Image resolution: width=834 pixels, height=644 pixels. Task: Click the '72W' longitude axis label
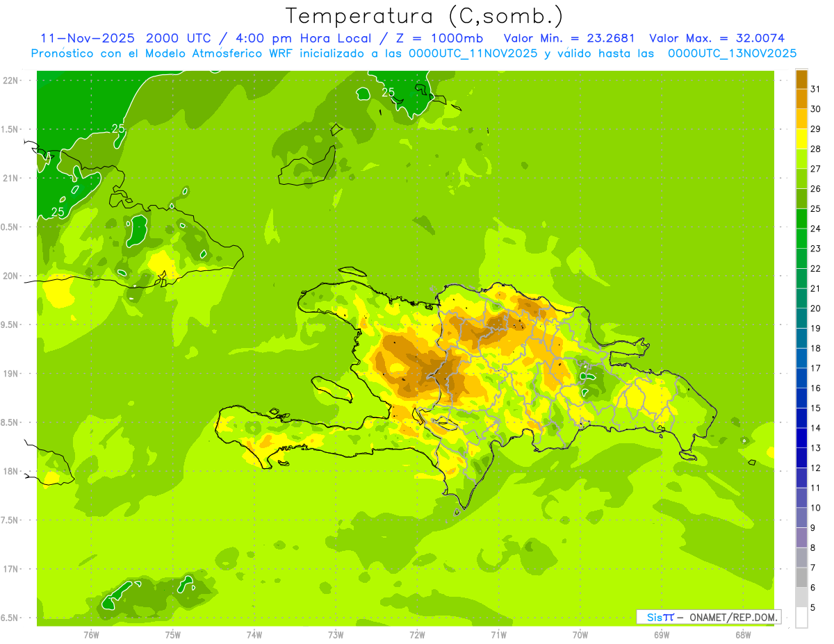coord(417,635)
